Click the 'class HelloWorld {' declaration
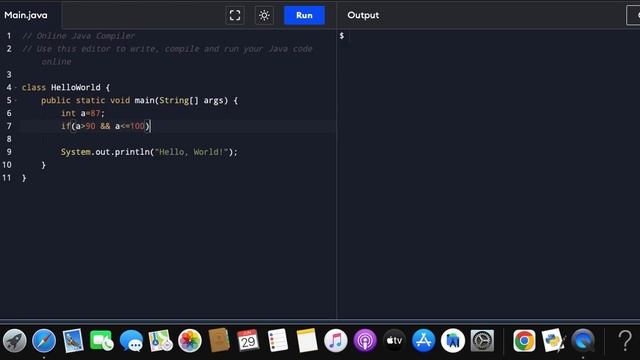The width and height of the screenshot is (640, 360). (66, 87)
